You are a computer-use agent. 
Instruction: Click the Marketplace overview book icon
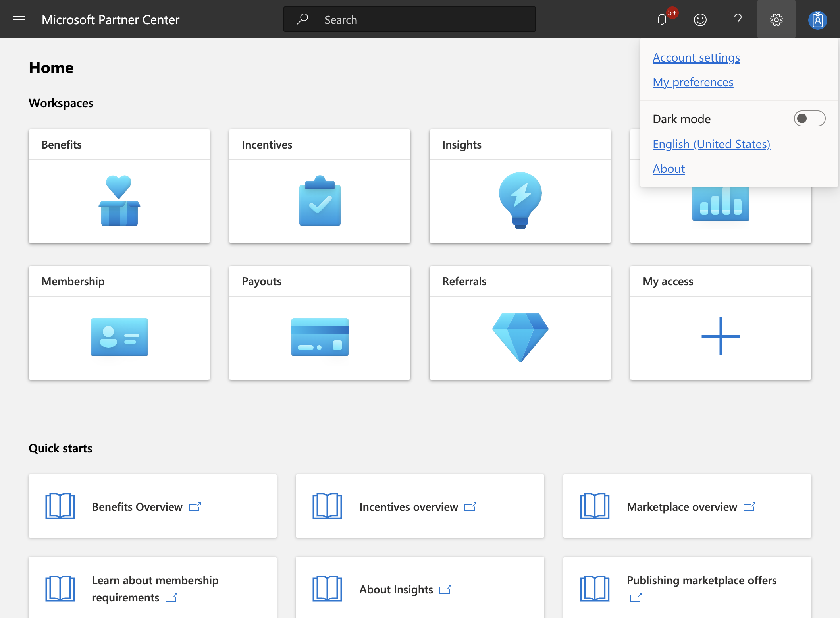coord(595,506)
